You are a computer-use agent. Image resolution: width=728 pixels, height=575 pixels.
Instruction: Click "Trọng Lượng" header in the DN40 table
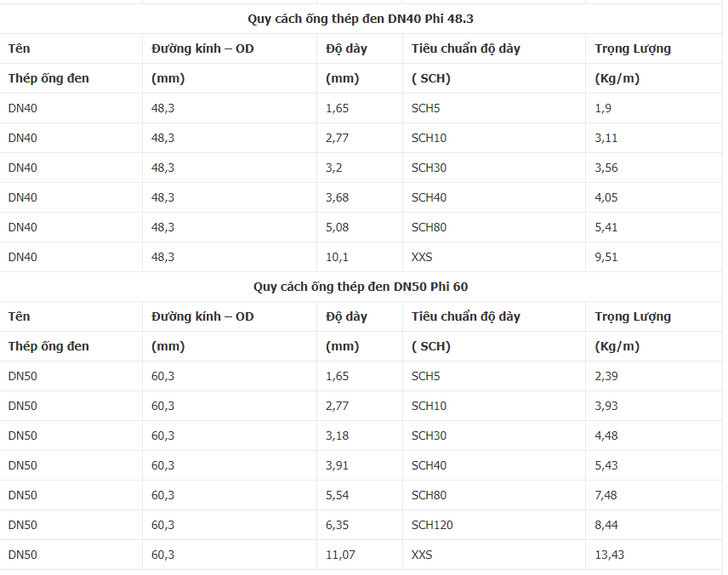(x=632, y=48)
